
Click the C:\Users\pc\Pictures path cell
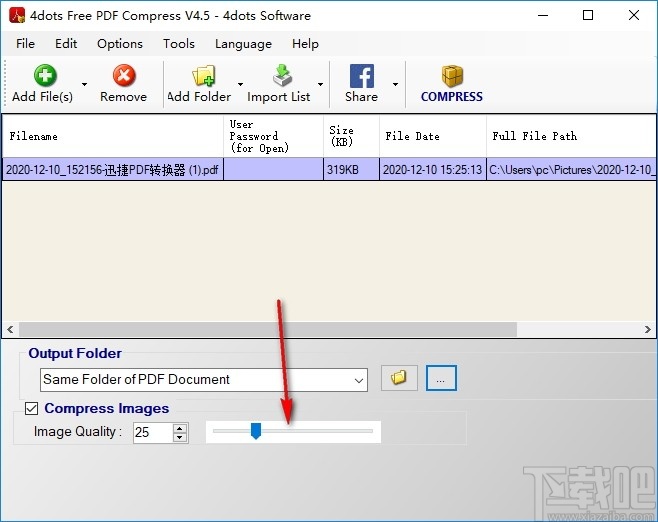coord(571,170)
